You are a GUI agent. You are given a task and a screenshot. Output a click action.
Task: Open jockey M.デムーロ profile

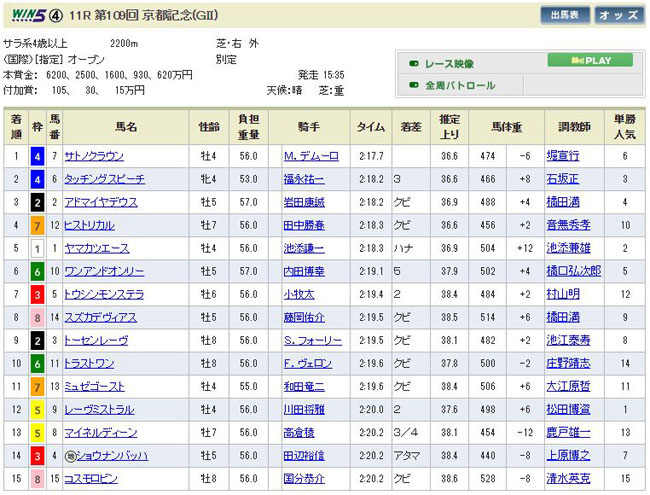click(312, 156)
